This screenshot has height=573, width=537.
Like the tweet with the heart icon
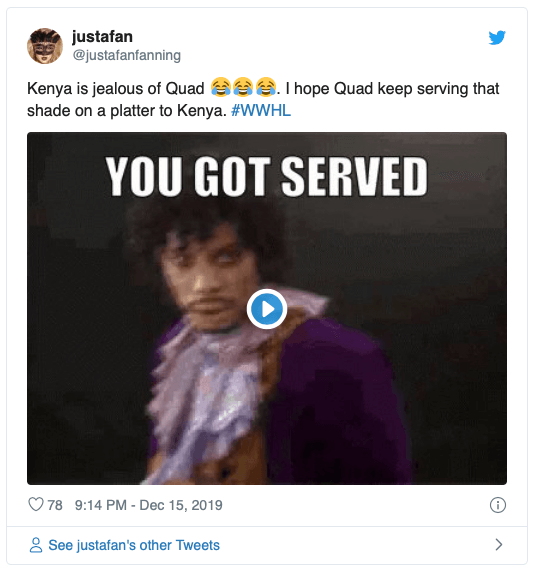coord(36,504)
